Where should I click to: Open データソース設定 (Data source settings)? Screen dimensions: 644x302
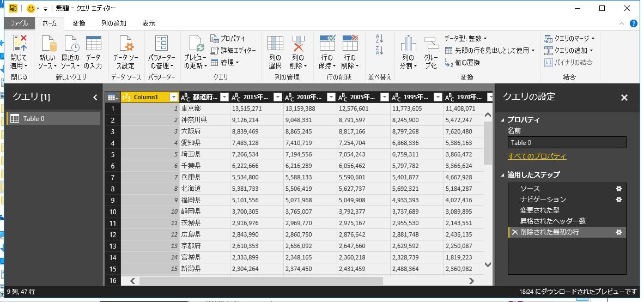pos(126,52)
